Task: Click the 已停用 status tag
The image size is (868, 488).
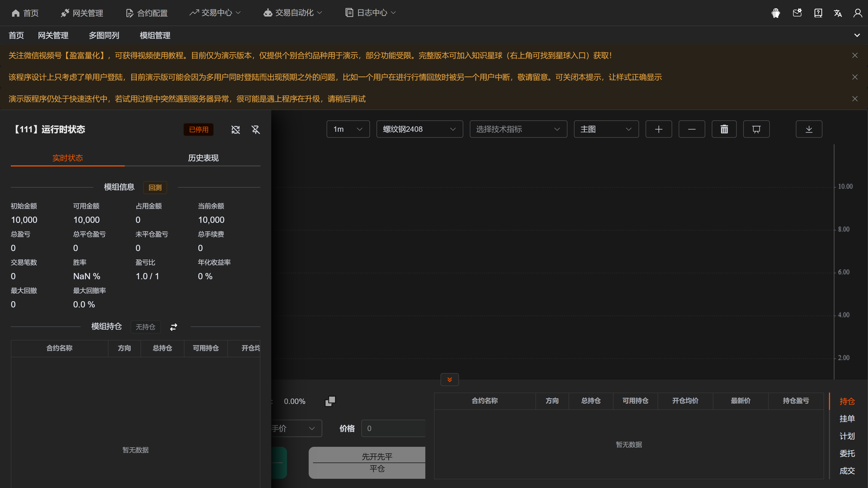Action: (199, 130)
